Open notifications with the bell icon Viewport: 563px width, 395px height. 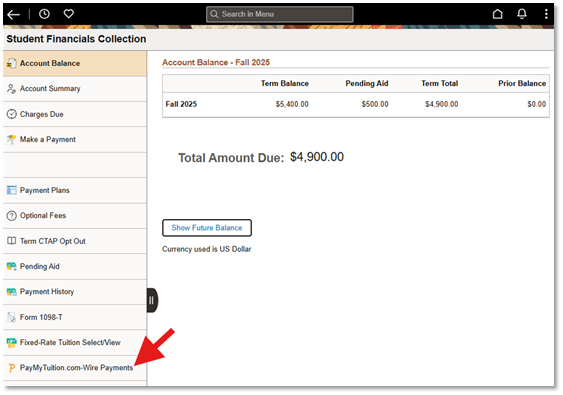(x=522, y=14)
